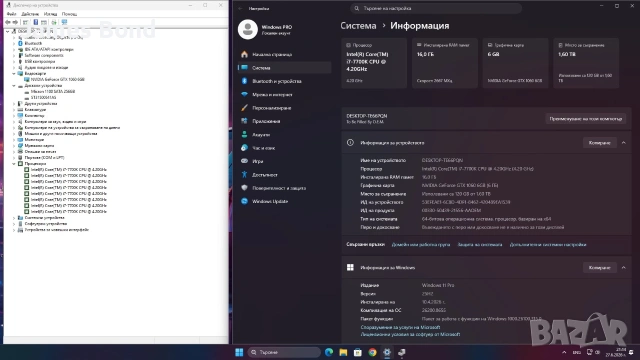Launch Microsoft Edge from taskbar
640x360 pixels.
tap(329, 352)
